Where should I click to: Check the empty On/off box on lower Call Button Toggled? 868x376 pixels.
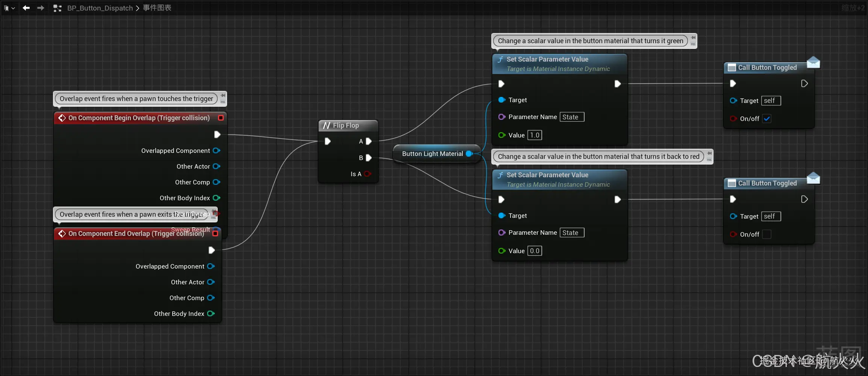click(x=767, y=234)
